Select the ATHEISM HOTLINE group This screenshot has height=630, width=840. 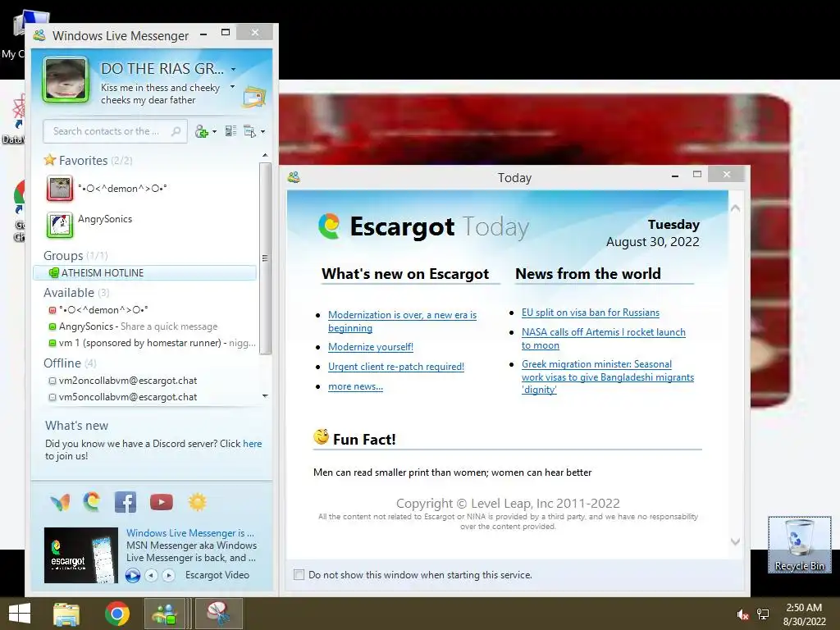click(144, 272)
